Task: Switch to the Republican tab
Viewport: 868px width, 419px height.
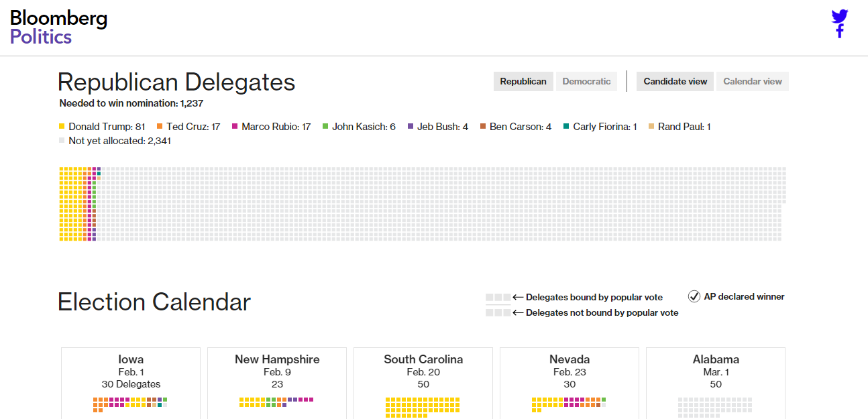Action: (x=523, y=81)
